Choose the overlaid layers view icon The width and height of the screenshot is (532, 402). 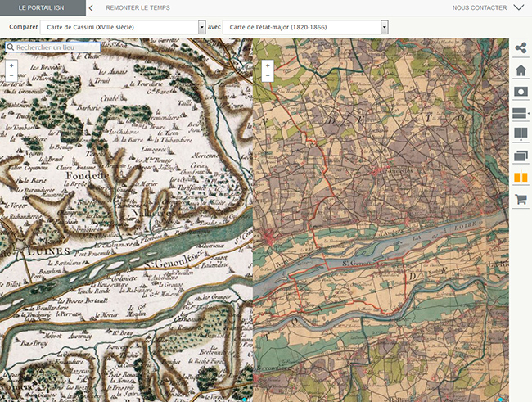tap(521, 156)
